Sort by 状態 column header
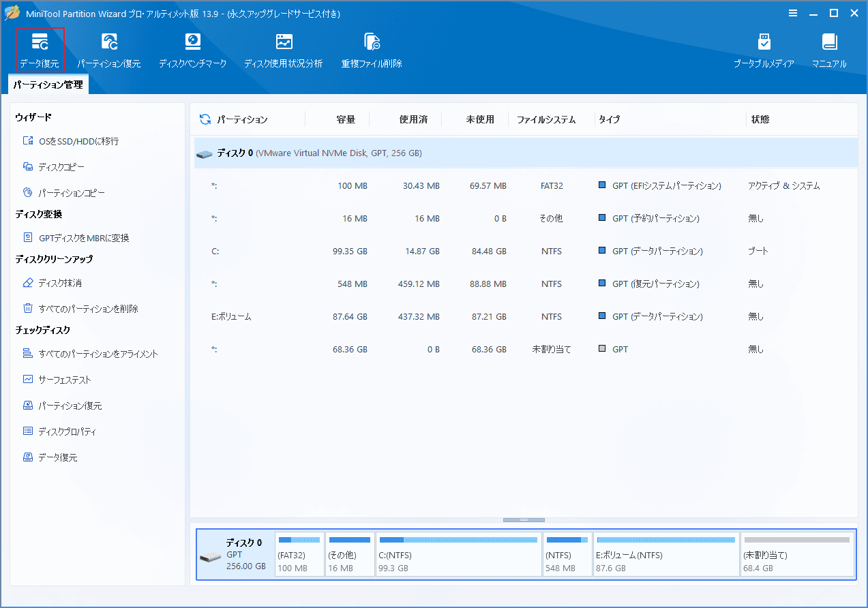 coord(760,119)
